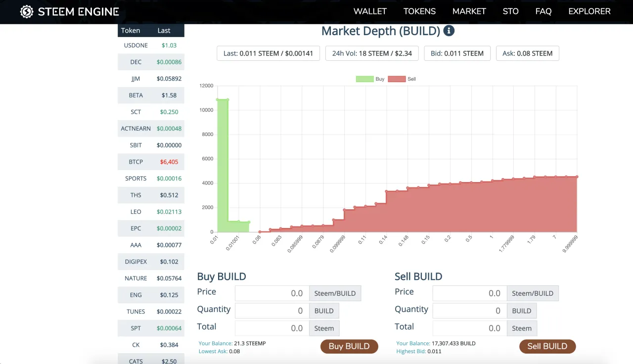Click the Sell BUILD Quantity input field
This screenshot has height=364, width=633.
[x=470, y=311]
